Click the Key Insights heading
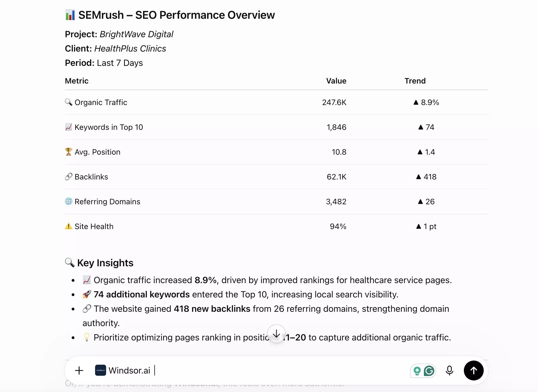 coord(105,263)
